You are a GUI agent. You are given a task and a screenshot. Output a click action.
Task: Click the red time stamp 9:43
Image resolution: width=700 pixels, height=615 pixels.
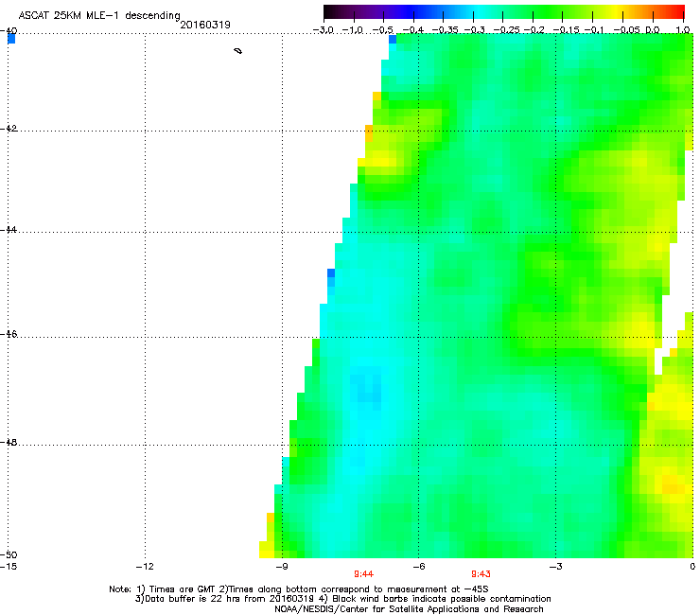[x=481, y=574]
